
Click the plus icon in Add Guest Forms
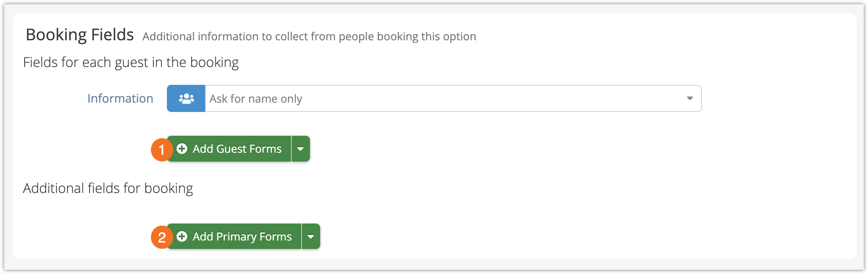(x=182, y=149)
